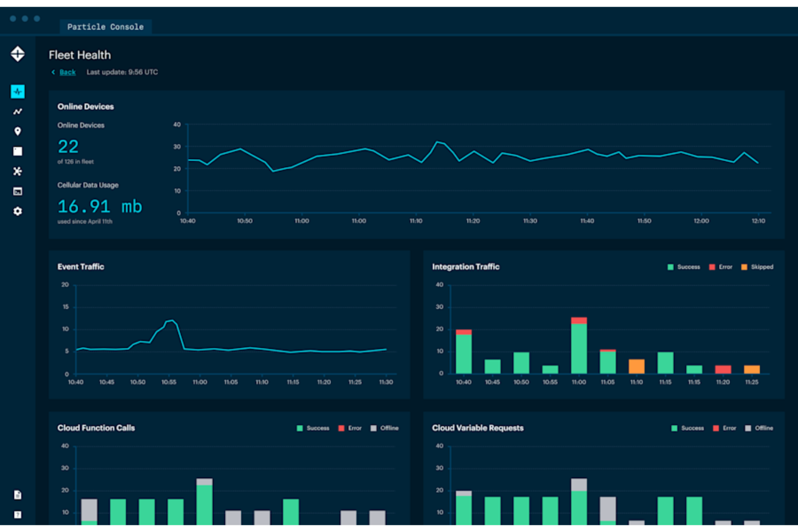Image resolution: width=798 pixels, height=532 pixels.
Task: Click the Event Traffic chart peak
Action: click(170, 319)
